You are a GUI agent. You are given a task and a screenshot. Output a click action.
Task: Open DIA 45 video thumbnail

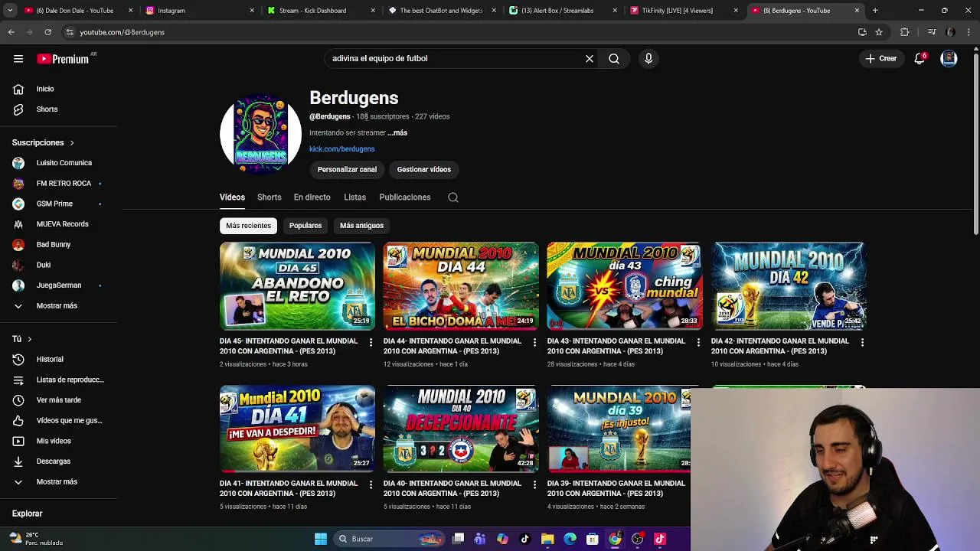pos(297,286)
